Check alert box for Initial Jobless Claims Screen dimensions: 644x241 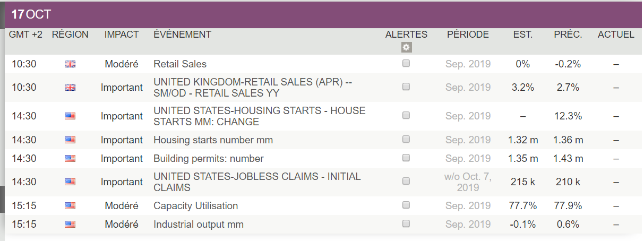pos(406,181)
